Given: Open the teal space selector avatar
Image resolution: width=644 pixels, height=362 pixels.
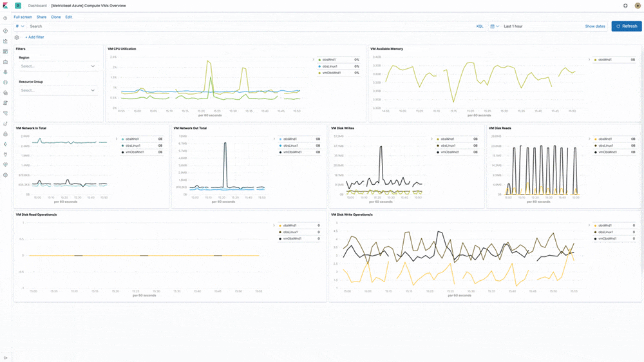Looking at the screenshot, I should tap(18, 6).
